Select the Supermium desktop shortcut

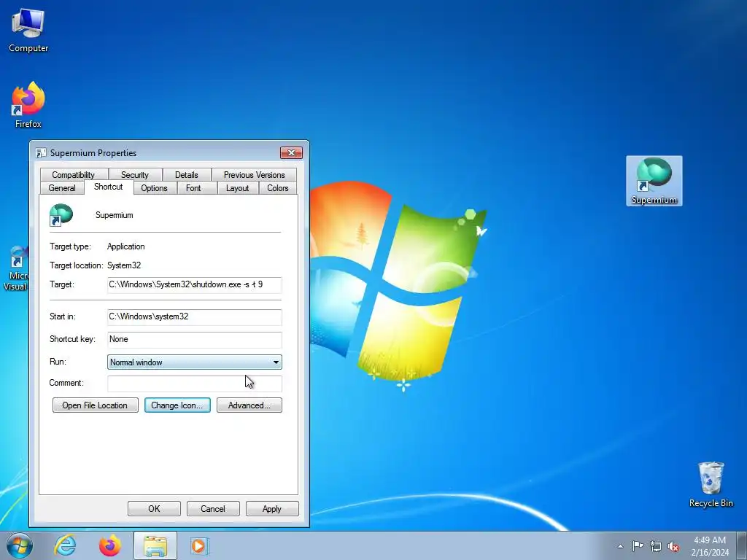pyautogui.click(x=654, y=181)
